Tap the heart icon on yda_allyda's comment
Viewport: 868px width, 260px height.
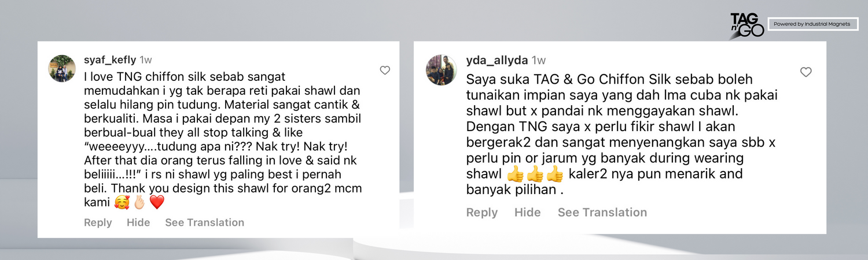pos(806,72)
